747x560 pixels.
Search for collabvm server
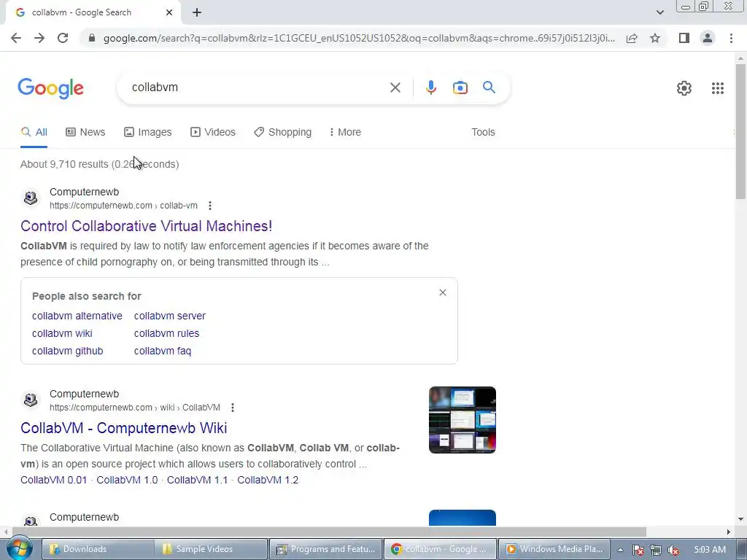169,316
